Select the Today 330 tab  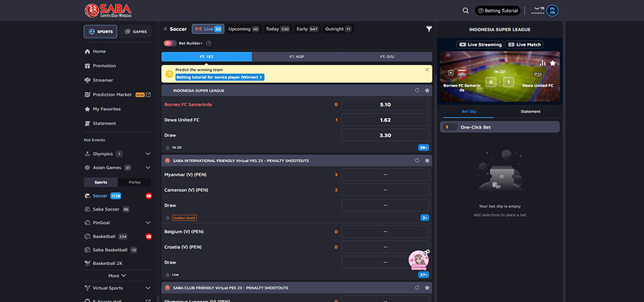tap(277, 29)
